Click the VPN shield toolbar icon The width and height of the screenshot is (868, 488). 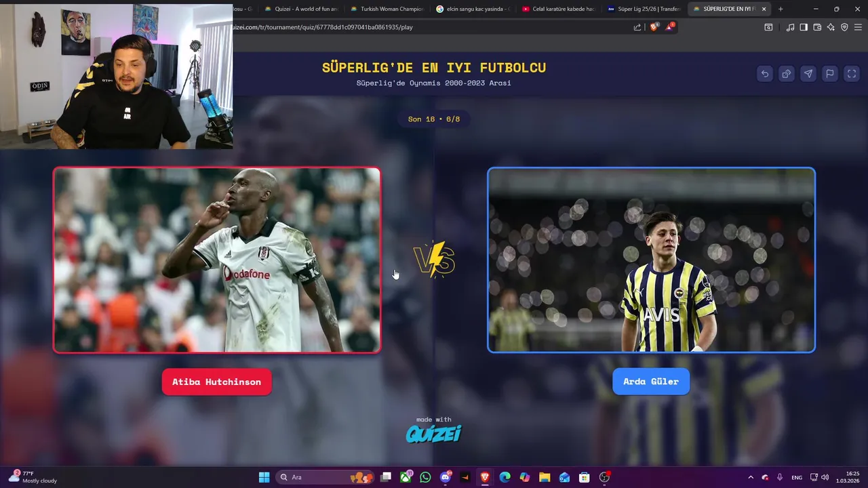[x=844, y=27]
